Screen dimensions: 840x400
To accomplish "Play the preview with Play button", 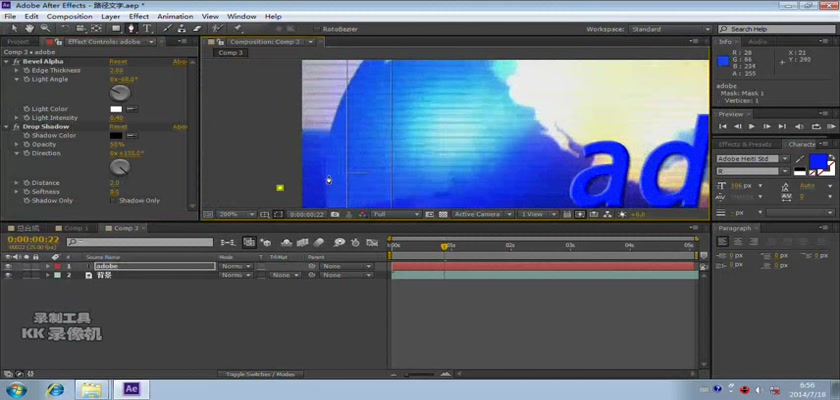I will click(x=752, y=126).
